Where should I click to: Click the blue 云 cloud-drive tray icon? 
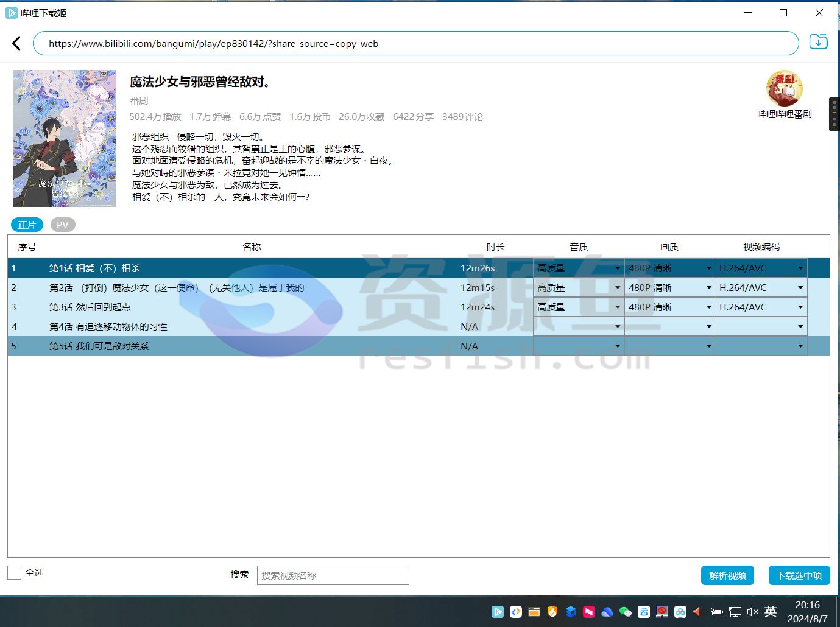pyautogui.click(x=644, y=612)
